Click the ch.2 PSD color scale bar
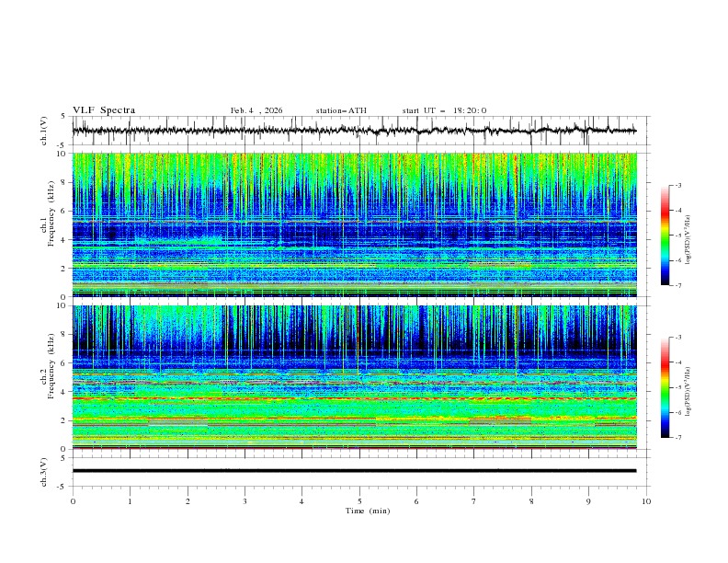 [x=665, y=387]
